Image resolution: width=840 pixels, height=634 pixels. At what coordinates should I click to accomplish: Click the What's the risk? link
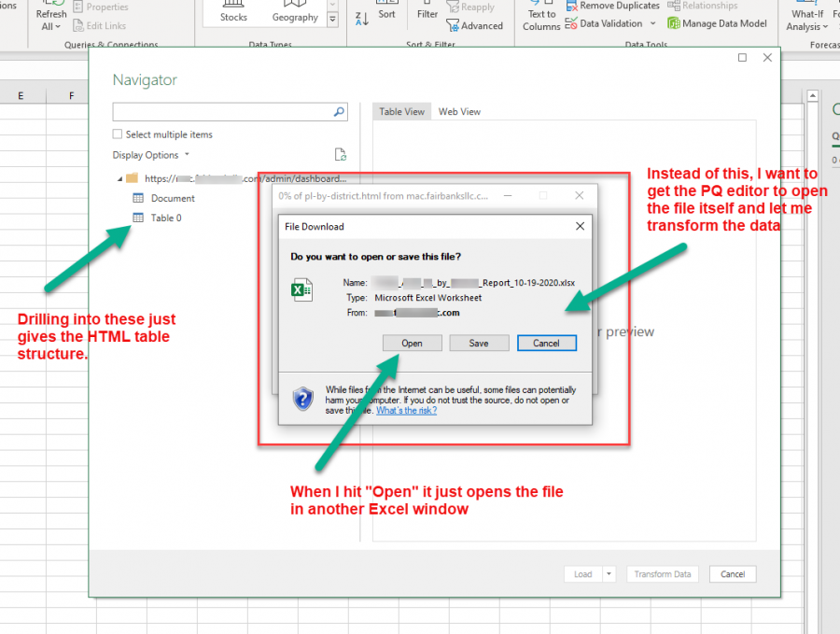406,411
